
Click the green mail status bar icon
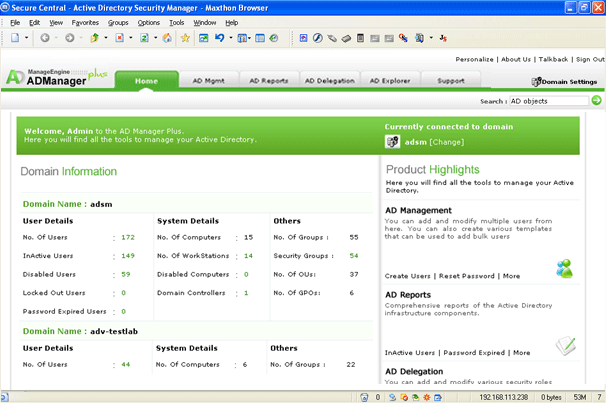click(415, 397)
